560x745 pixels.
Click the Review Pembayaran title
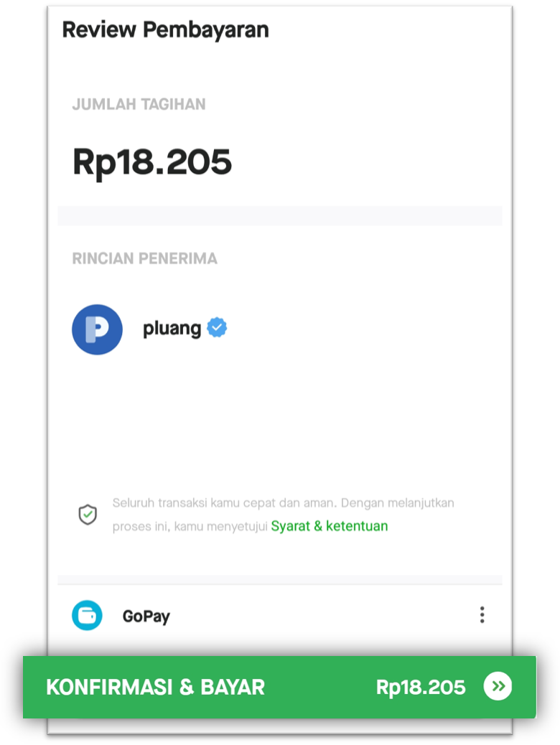(x=165, y=29)
